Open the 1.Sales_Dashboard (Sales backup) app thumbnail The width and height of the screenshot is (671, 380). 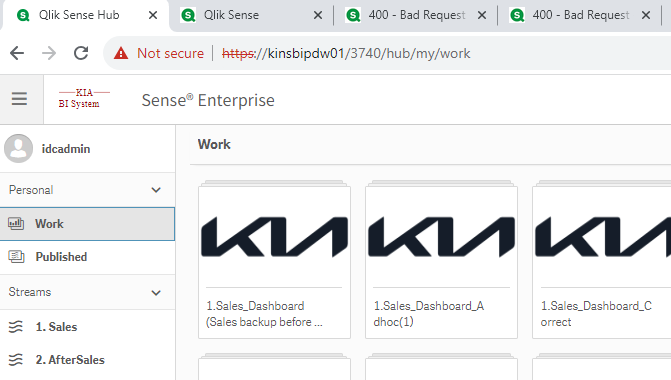point(274,237)
